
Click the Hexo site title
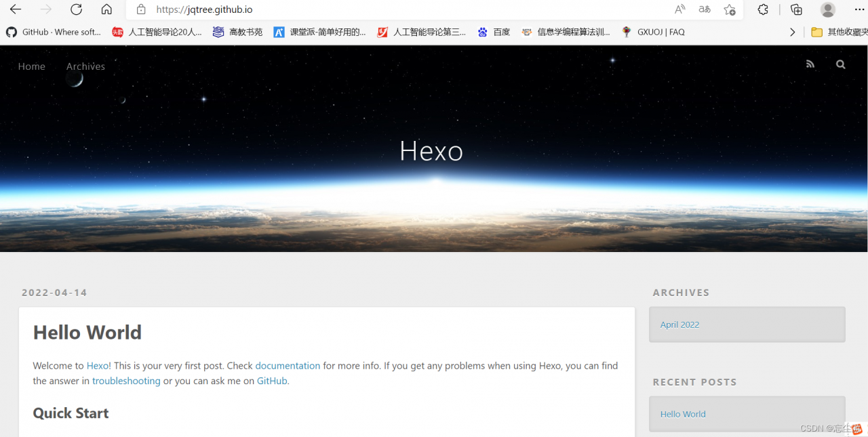point(431,150)
